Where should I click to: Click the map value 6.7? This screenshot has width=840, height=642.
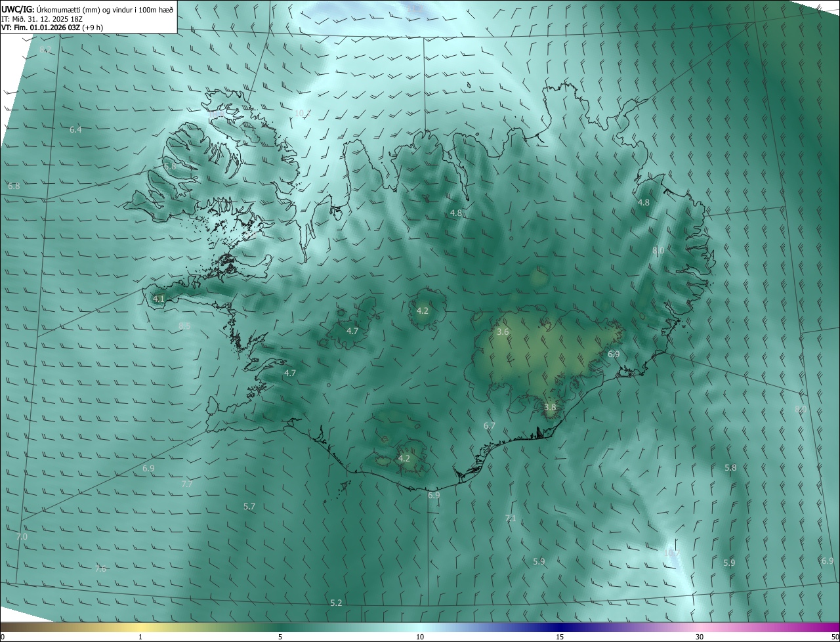coord(490,426)
